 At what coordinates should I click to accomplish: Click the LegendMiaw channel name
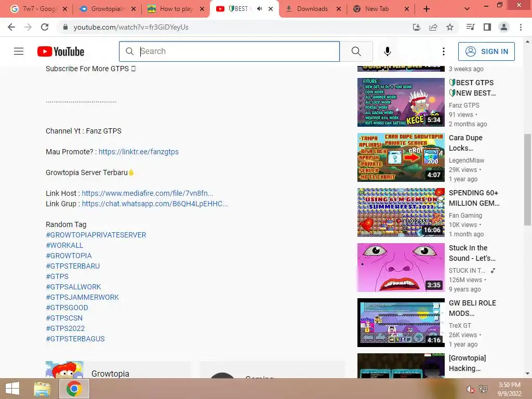click(467, 160)
